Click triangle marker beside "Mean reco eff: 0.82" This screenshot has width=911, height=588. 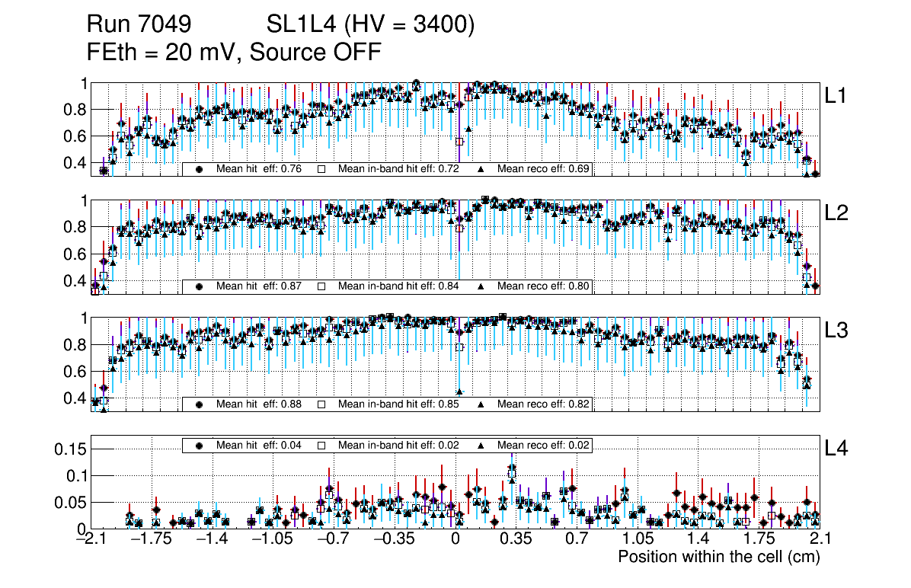tap(482, 404)
